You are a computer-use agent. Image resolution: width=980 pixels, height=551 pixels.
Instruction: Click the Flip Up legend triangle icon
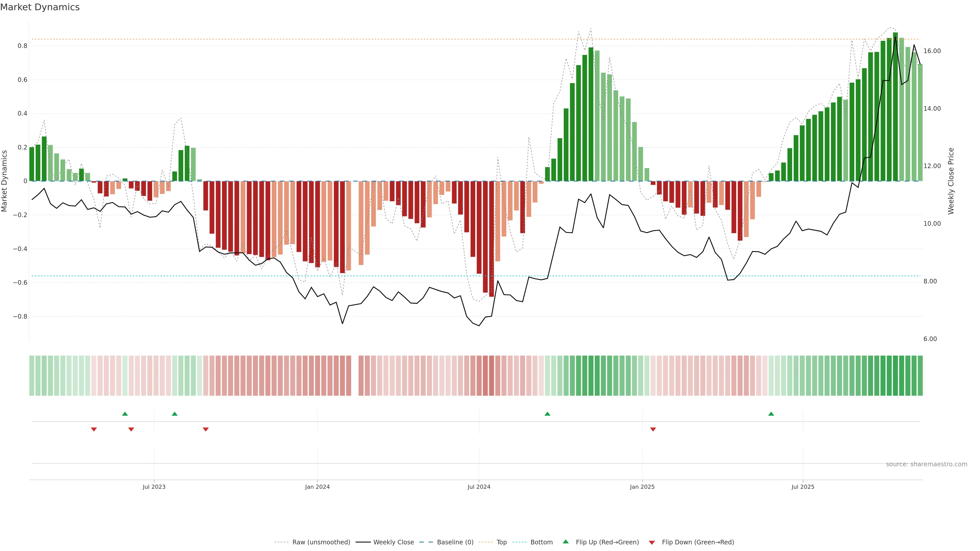coord(566,542)
